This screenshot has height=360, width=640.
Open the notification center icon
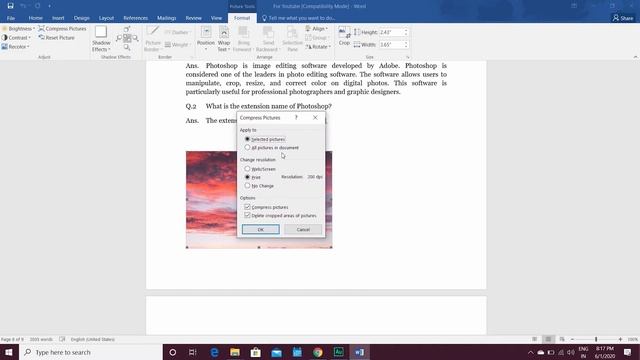[x=627, y=352]
